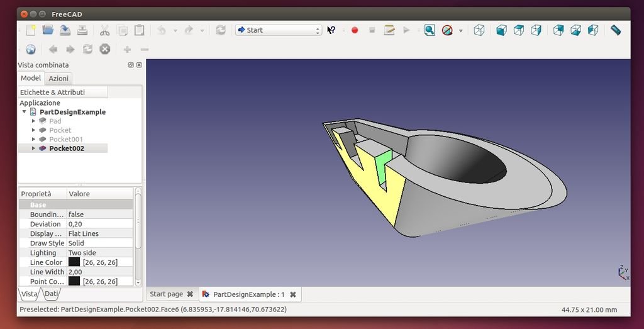Toggle floating for the Vista combinata panel
644x329 pixels.
(x=131, y=65)
